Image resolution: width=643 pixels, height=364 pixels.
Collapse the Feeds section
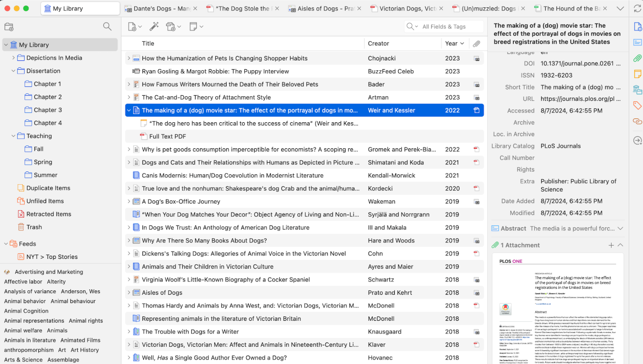pyautogui.click(x=6, y=244)
